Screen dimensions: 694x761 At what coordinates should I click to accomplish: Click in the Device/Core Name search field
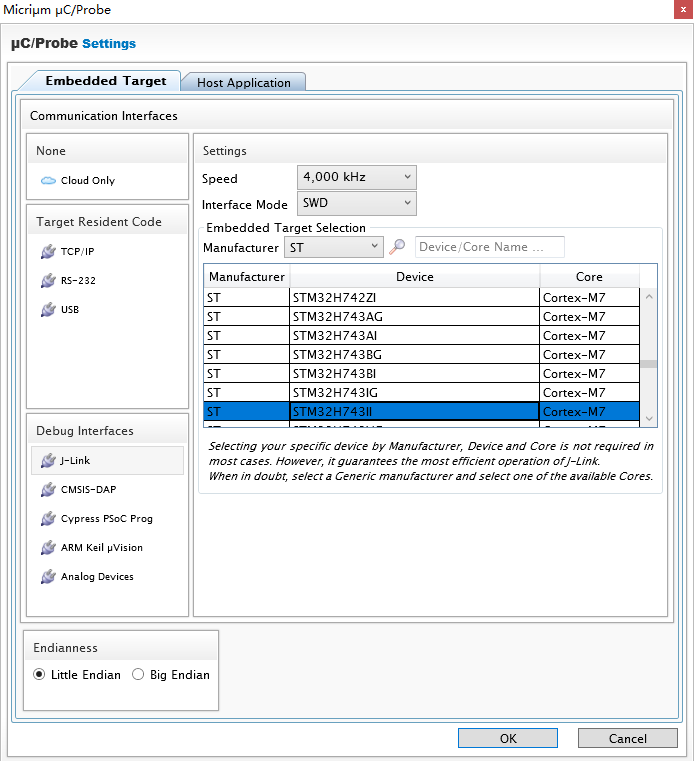tap(490, 247)
